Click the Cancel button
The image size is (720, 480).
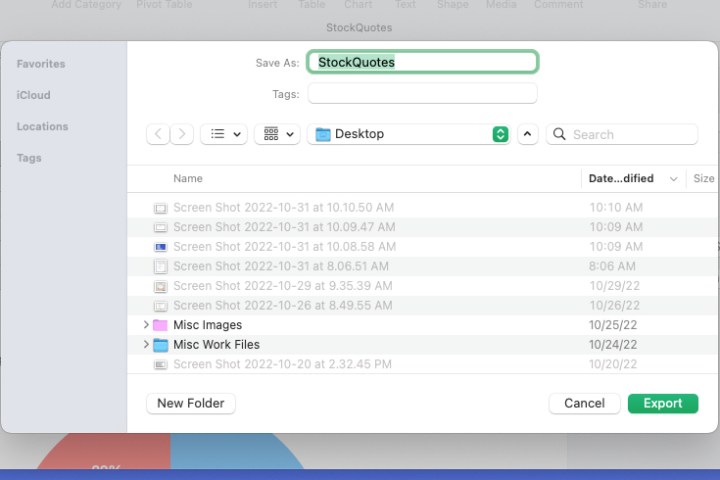pyautogui.click(x=584, y=403)
